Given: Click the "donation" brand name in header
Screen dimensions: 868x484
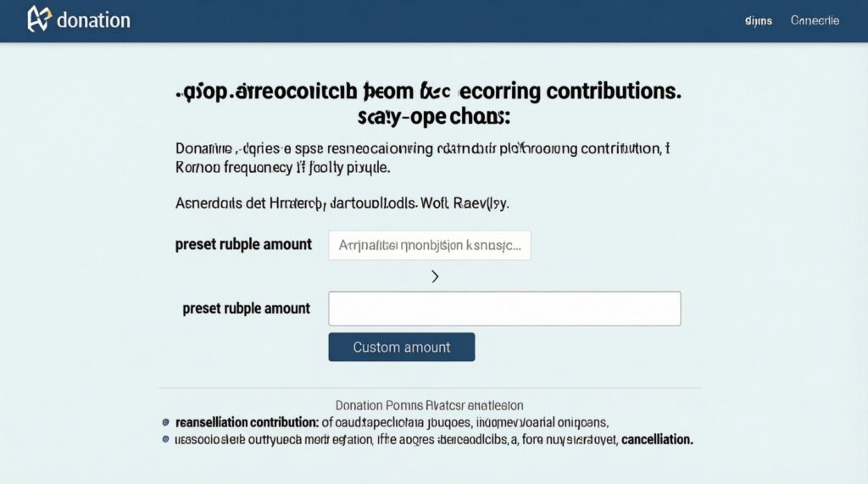Looking at the screenshot, I should pos(93,20).
